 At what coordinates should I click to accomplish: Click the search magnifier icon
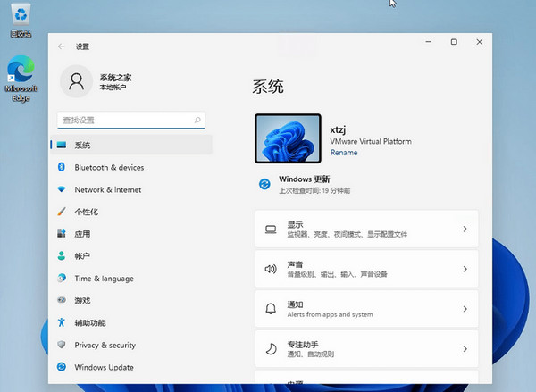(x=197, y=120)
